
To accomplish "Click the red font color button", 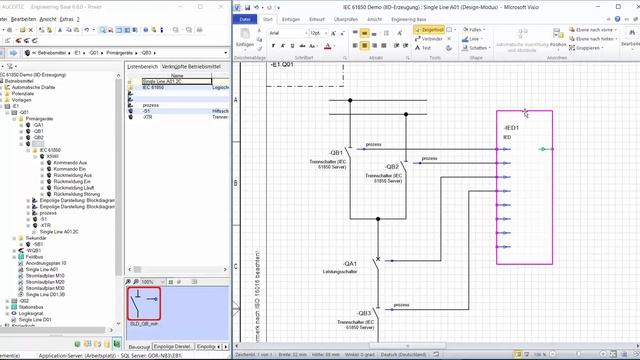I will pos(327,46).
